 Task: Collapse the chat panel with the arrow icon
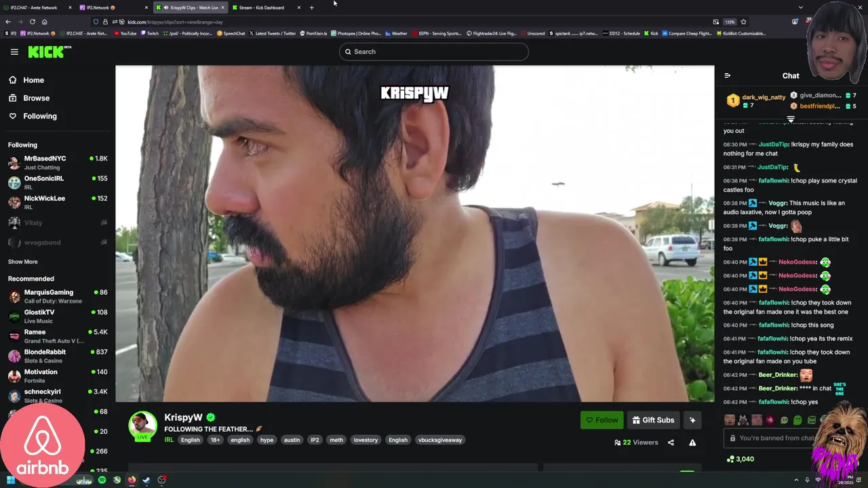727,76
